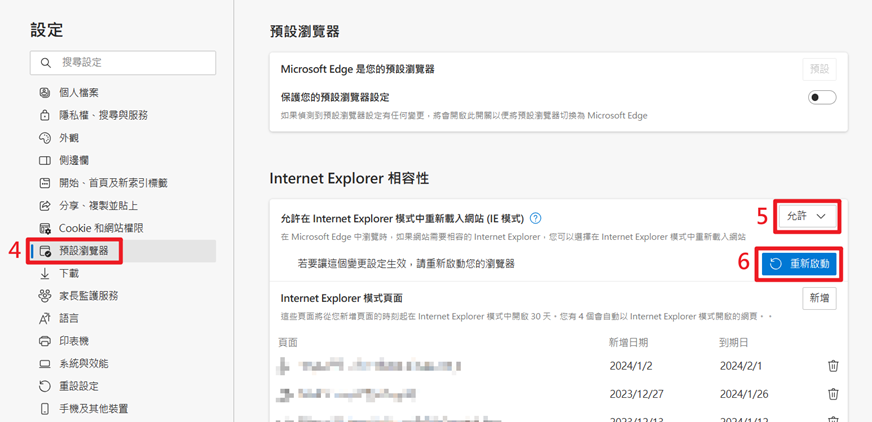
Task: Open Cookie 和網站權限 settings
Action: [100, 228]
